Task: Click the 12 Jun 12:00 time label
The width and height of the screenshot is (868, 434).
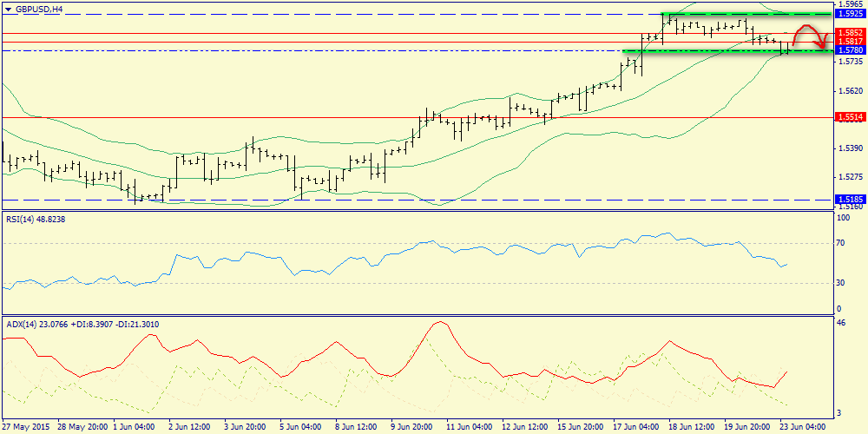Action: [525, 427]
